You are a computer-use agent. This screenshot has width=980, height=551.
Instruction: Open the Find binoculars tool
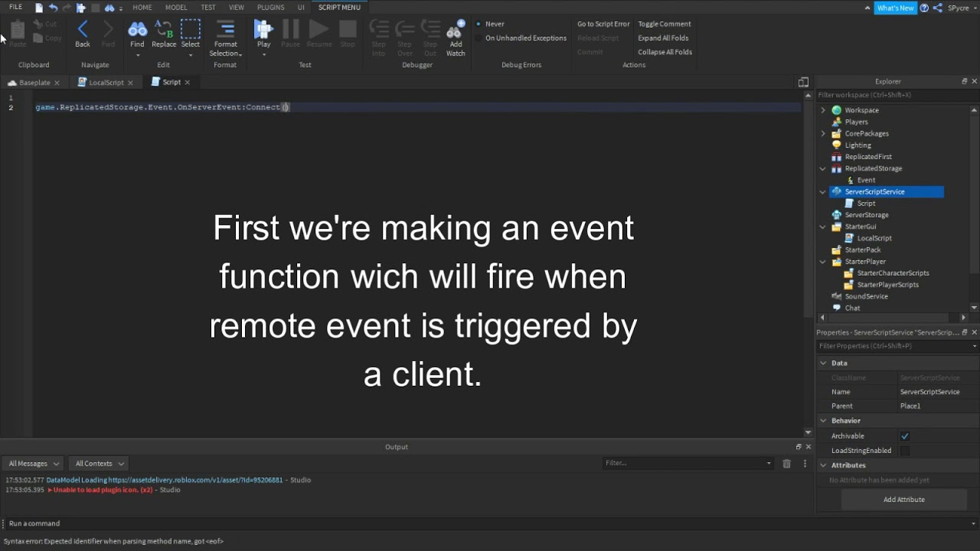(137, 30)
